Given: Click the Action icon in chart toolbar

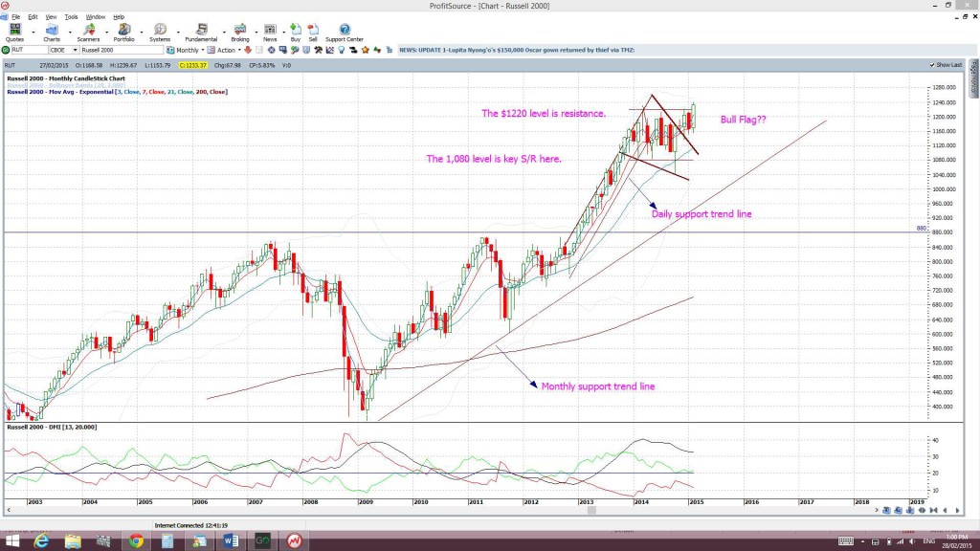Looking at the screenshot, I should (x=212, y=50).
